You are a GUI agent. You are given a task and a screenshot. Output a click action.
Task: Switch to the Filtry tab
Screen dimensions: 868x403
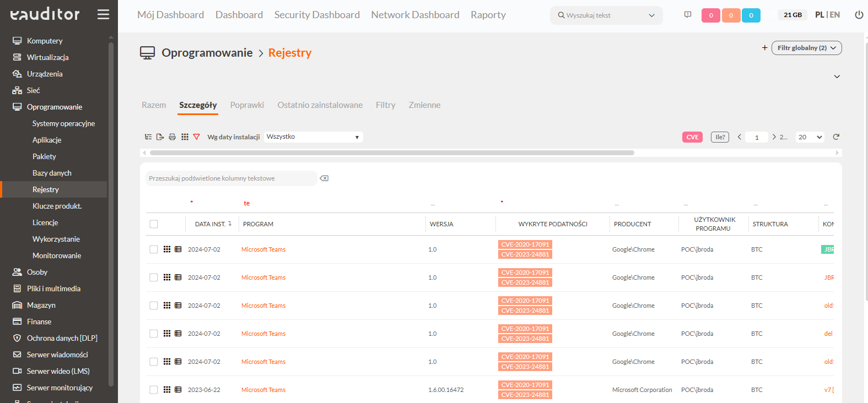tap(386, 105)
